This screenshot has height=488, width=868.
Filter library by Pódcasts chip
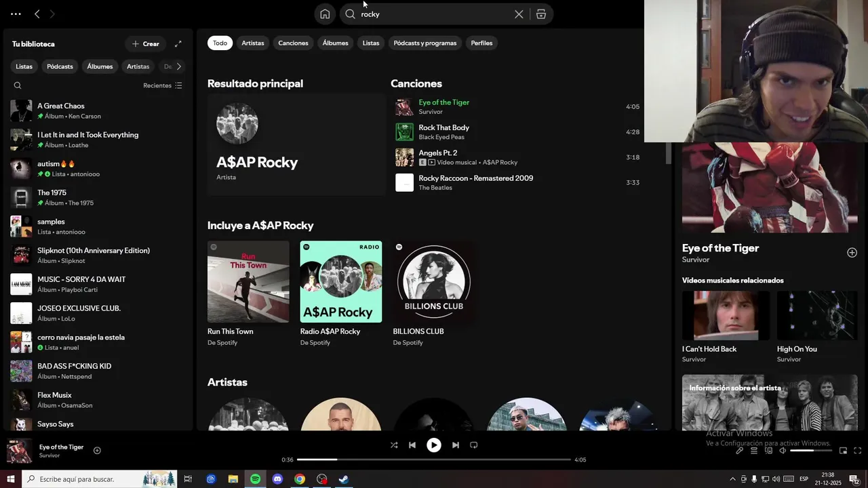[x=60, y=66]
